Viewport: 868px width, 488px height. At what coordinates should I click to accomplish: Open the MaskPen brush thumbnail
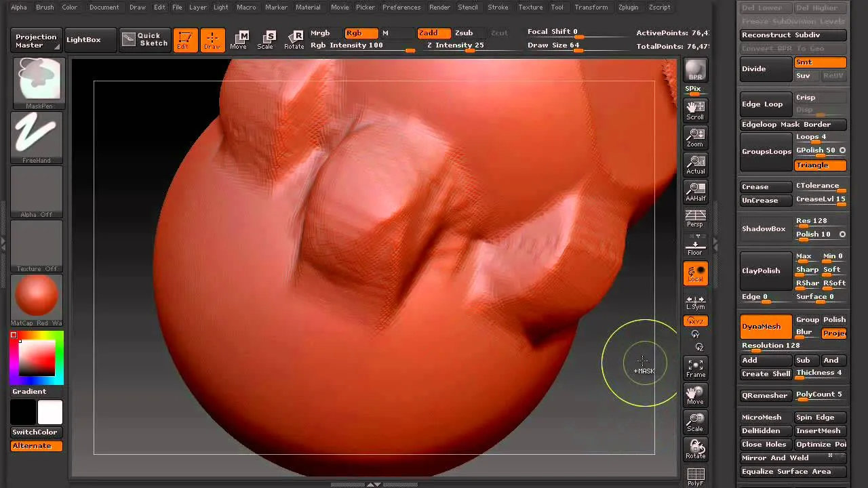pyautogui.click(x=37, y=83)
